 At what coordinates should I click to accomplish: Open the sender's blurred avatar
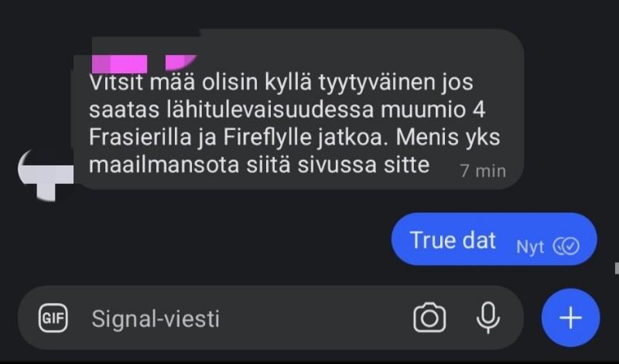pyautogui.click(x=46, y=175)
